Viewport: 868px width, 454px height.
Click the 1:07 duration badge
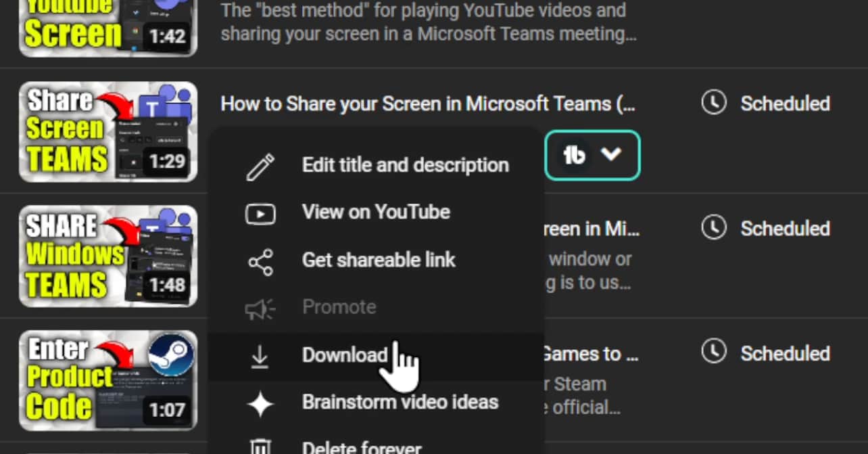click(x=166, y=410)
